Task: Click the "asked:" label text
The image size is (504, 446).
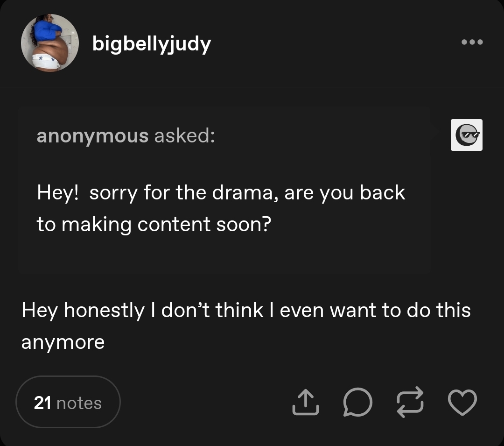Action: [184, 136]
